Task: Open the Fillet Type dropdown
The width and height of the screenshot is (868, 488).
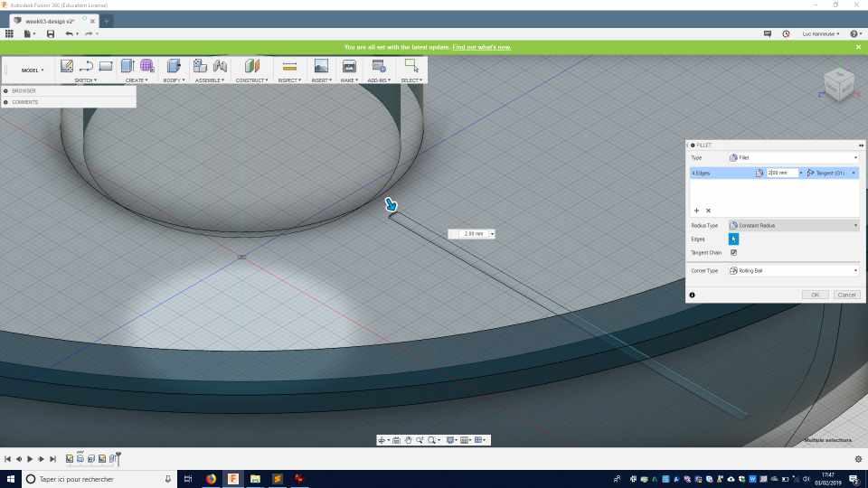Action: (x=793, y=157)
